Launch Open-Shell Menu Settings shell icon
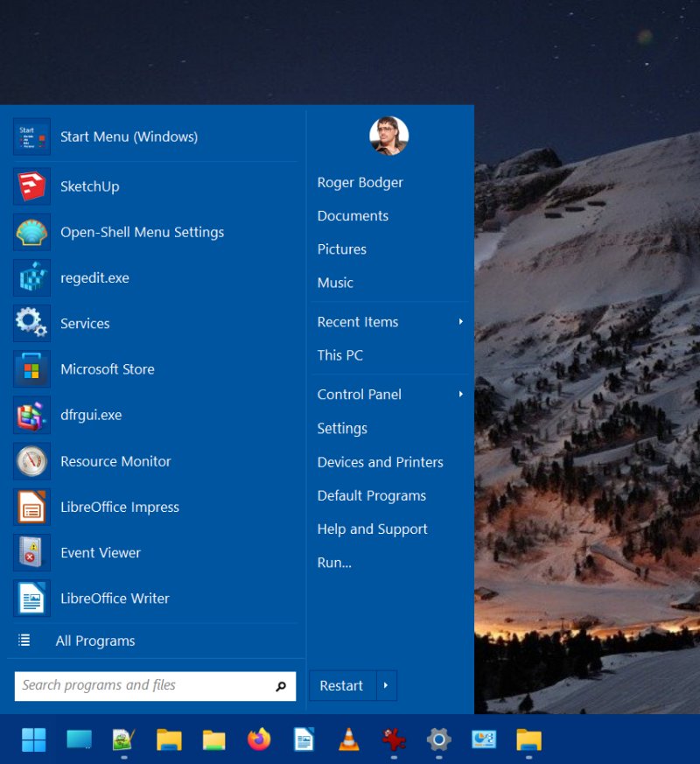This screenshot has height=764, width=700. coord(31,232)
